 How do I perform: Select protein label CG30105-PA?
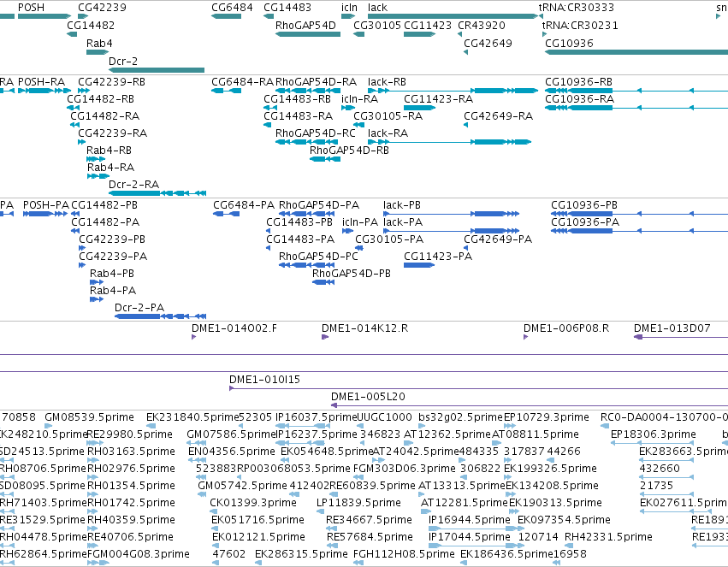pyautogui.click(x=389, y=239)
